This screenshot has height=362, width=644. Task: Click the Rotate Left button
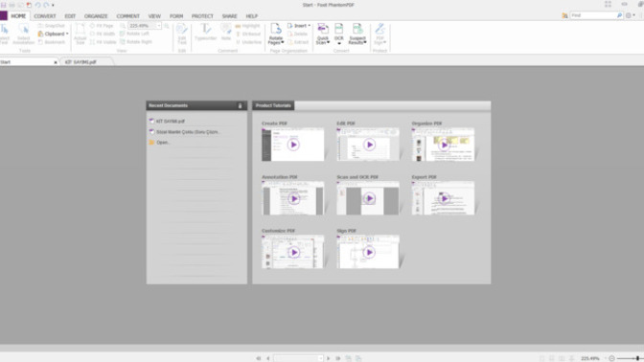click(134, 34)
